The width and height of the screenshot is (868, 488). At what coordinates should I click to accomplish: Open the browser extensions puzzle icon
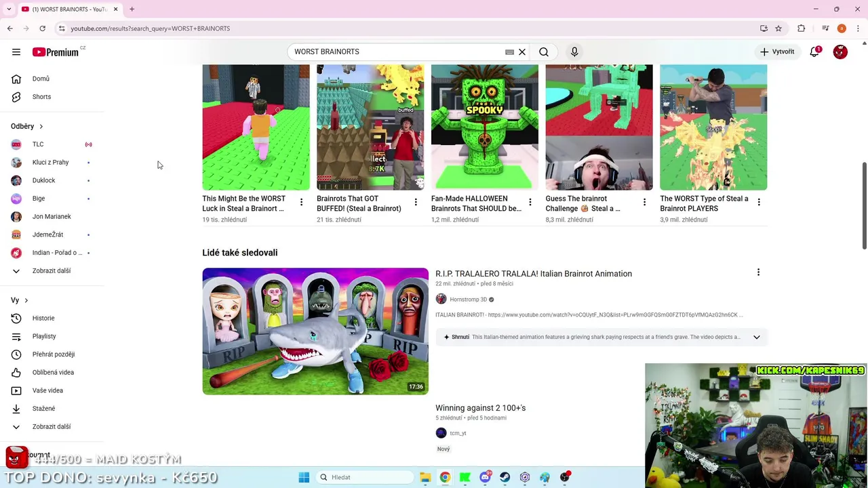coord(802,28)
